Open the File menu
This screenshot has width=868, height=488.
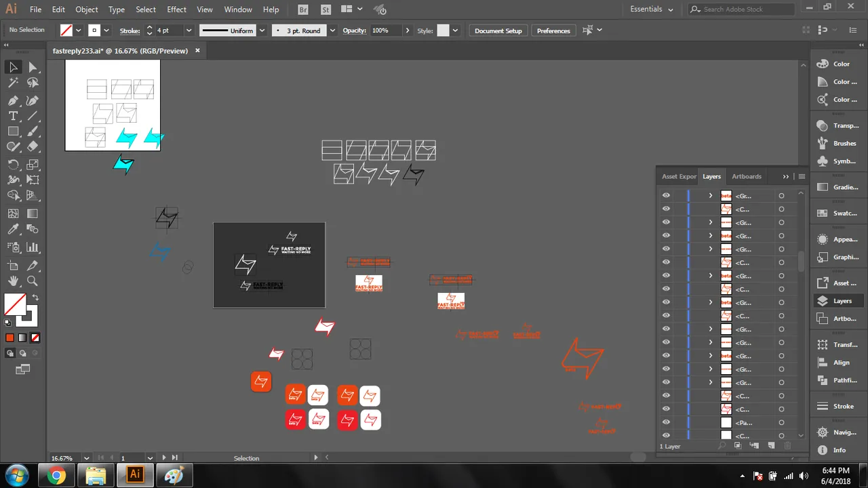pyautogui.click(x=35, y=9)
